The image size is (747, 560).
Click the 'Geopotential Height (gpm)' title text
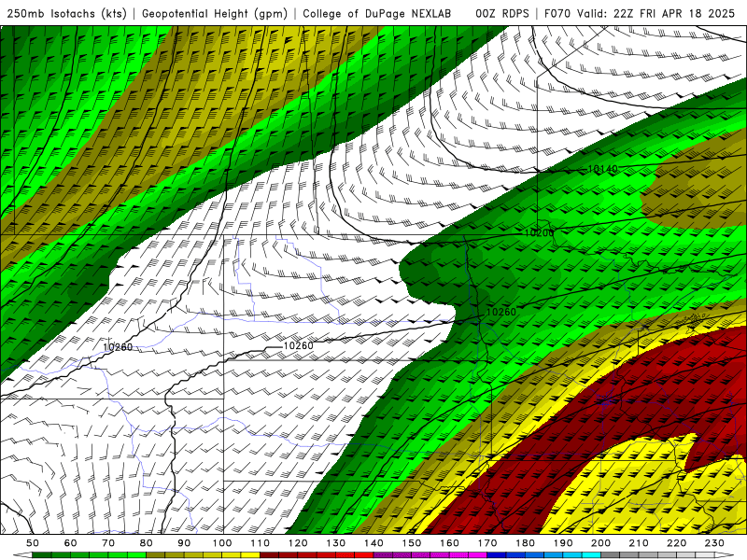pyautogui.click(x=215, y=13)
